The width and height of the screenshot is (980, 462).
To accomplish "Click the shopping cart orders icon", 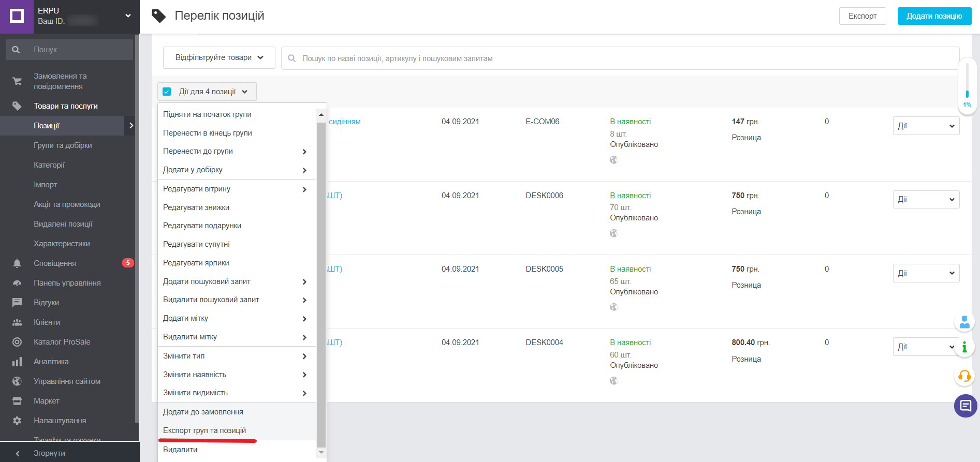I will (17, 81).
